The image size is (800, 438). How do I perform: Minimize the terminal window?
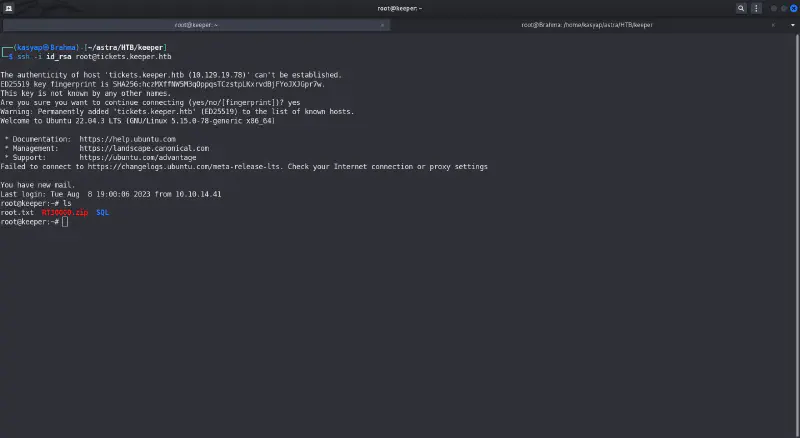pos(772,8)
